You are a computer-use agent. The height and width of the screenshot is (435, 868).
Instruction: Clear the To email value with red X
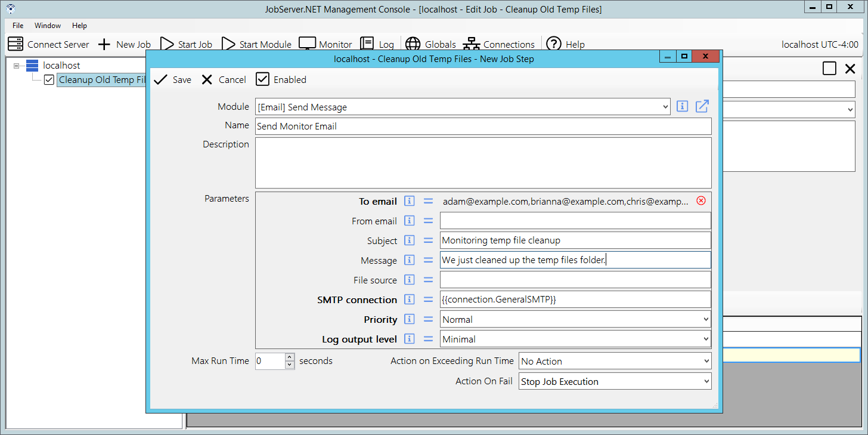click(x=701, y=201)
